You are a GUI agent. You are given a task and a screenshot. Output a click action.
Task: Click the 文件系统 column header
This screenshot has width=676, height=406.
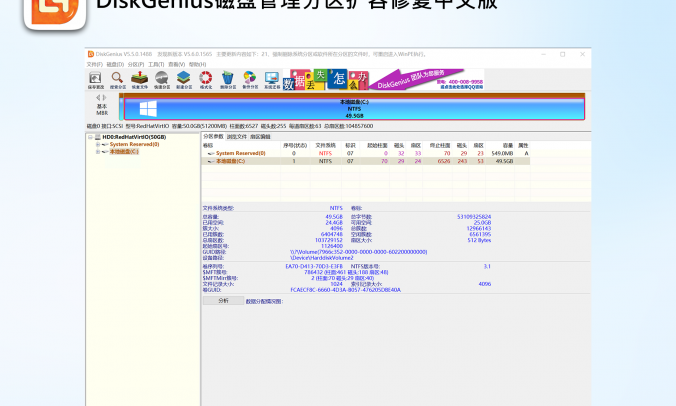325,146
